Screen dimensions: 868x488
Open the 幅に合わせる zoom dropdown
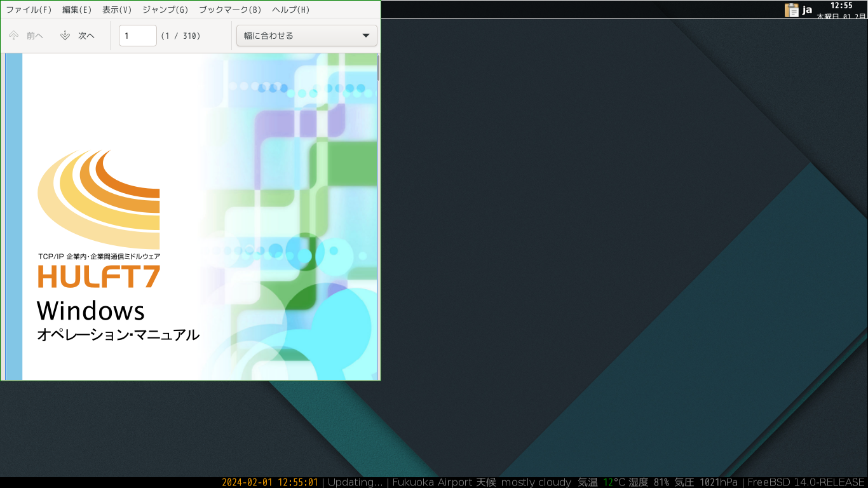click(x=307, y=36)
